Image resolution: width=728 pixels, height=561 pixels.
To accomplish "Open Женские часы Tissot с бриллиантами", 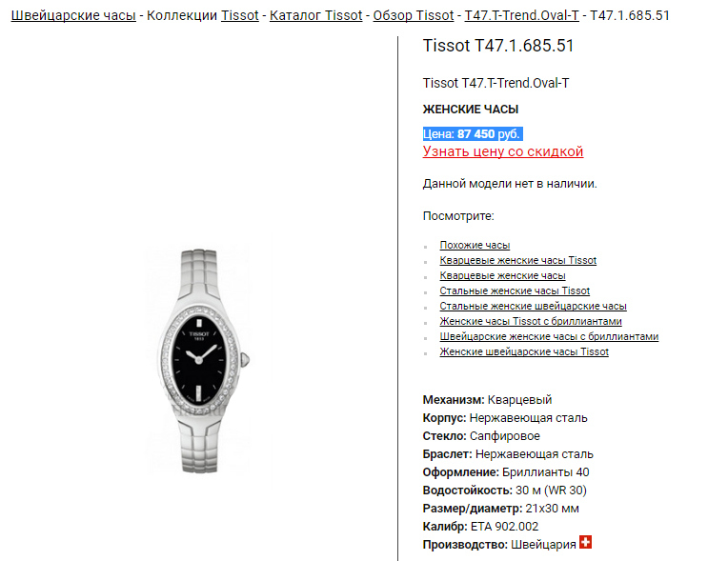I will (531, 322).
